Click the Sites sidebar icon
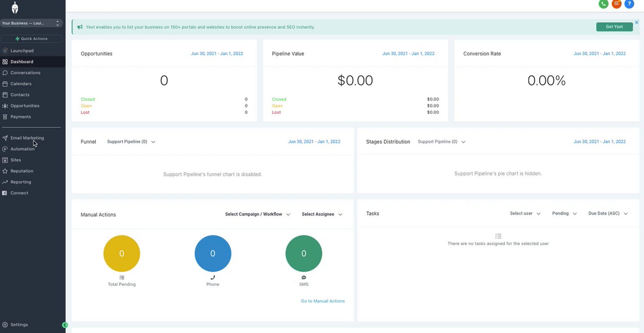Screen dimensions: 644x333 (x=5, y=160)
